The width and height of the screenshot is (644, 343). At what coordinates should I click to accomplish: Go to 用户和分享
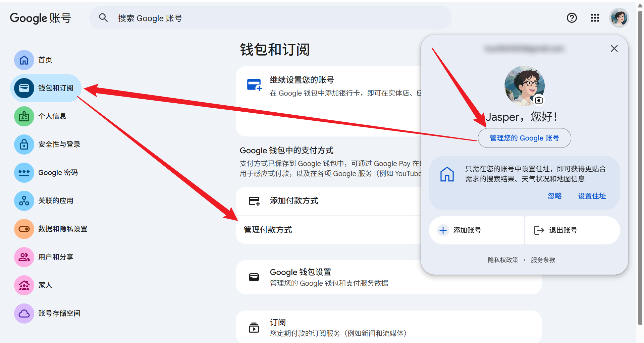point(46,257)
